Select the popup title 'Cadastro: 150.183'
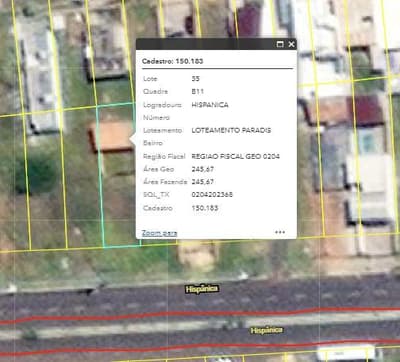Image resolution: width=400 pixels, height=362 pixels. click(172, 61)
